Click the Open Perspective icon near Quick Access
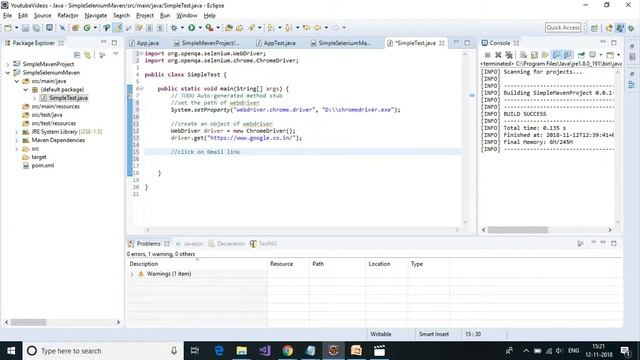The height and width of the screenshot is (360, 640). coord(594,28)
